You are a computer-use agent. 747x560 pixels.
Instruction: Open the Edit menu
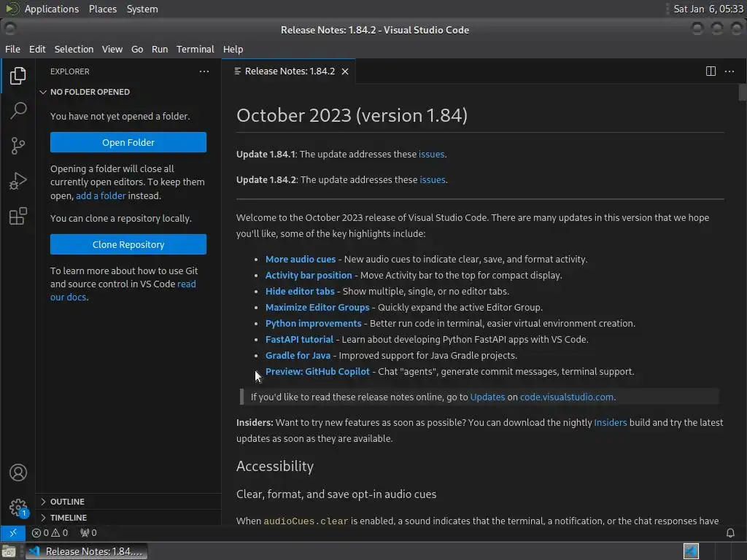(37, 49)
